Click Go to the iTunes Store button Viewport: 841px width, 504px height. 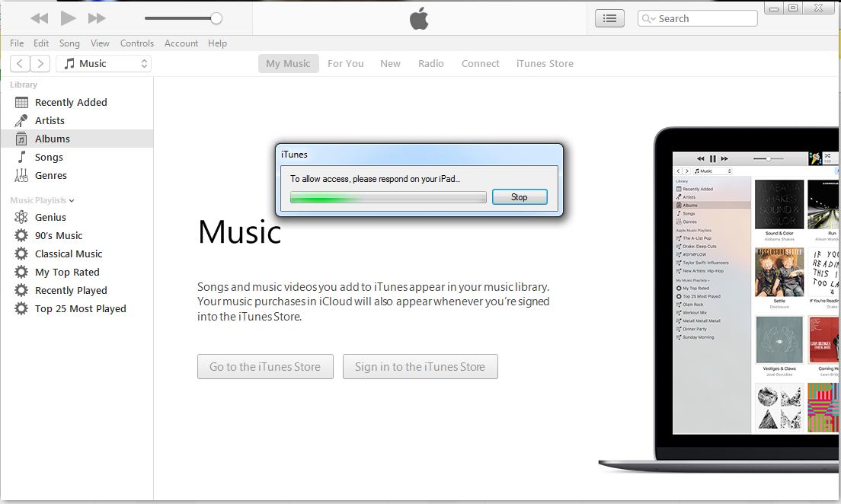265,367
